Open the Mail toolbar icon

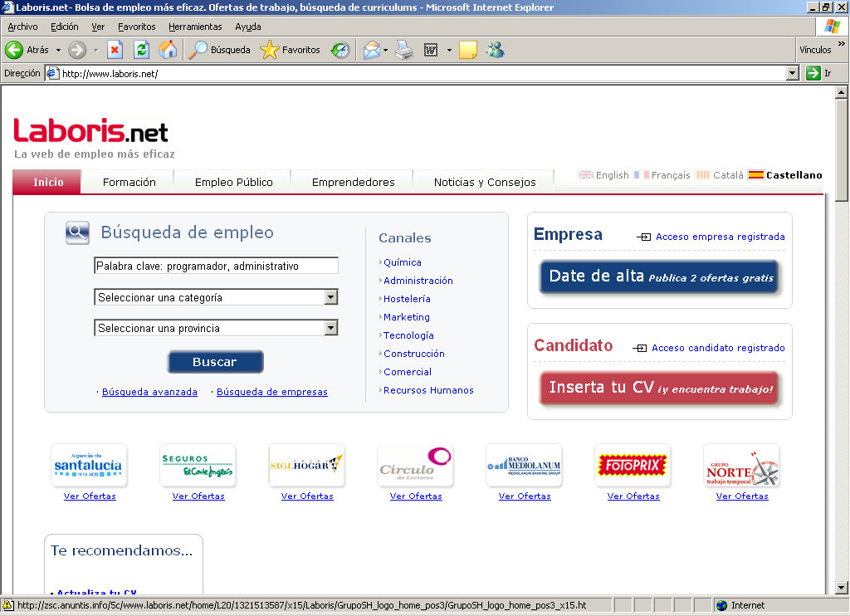point(371,50)
